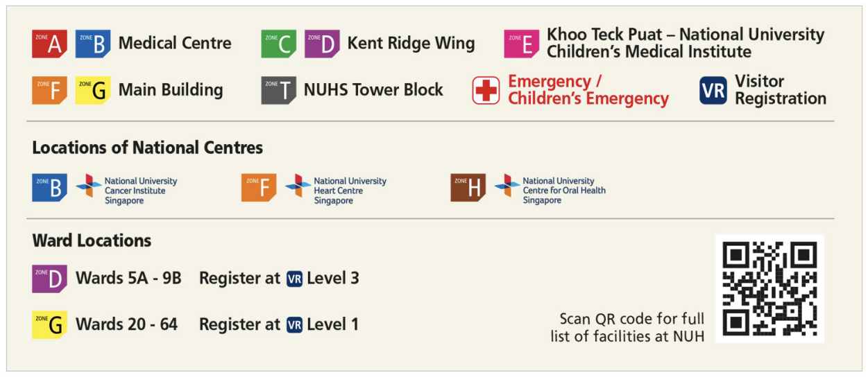868x377 pixels.
Task: Click the National University Cancer Institute logo
Action: point(89,186)
